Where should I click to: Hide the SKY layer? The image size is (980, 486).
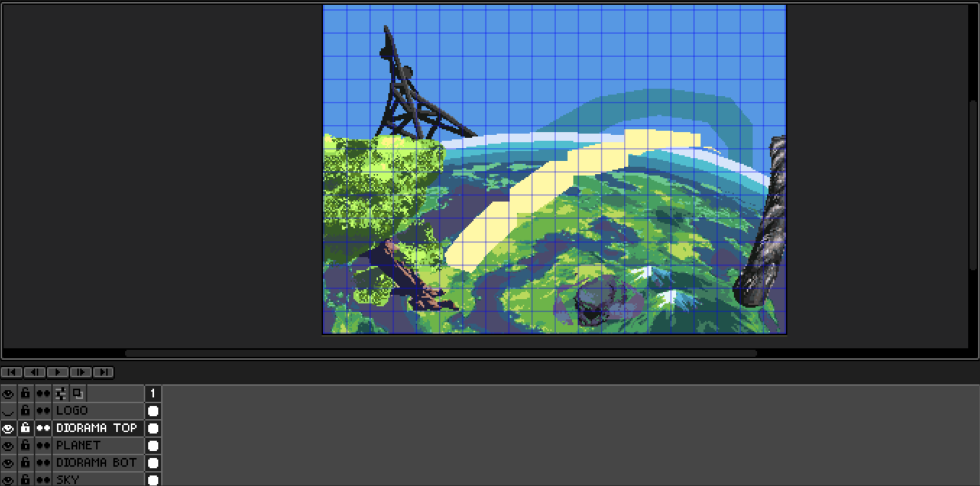[8, 480]
